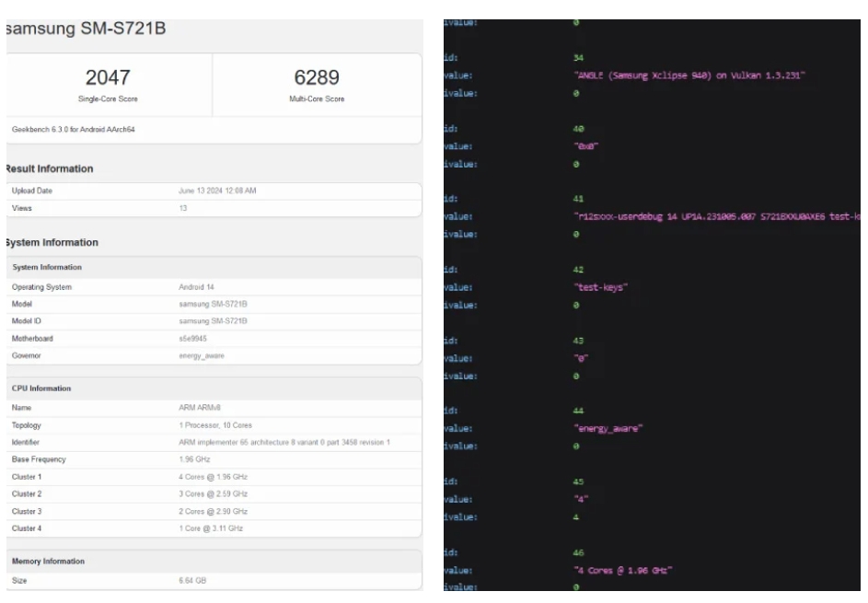Click the 'Cluster 2' row label
This screenshot has width=868, height=603.
(27, 494)
